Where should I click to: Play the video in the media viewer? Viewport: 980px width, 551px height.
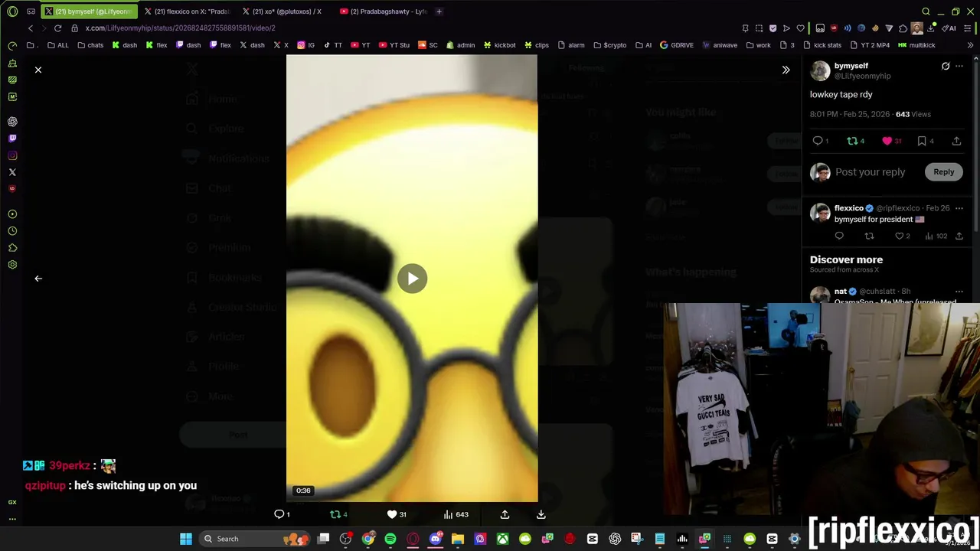pyautogui.click(x=412, y=279)
